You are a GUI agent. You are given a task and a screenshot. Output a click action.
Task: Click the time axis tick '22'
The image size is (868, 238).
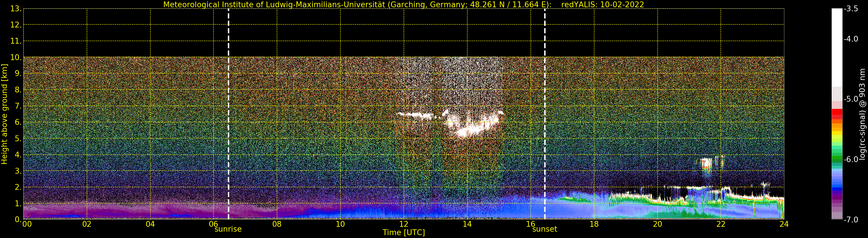pos(721,224)
